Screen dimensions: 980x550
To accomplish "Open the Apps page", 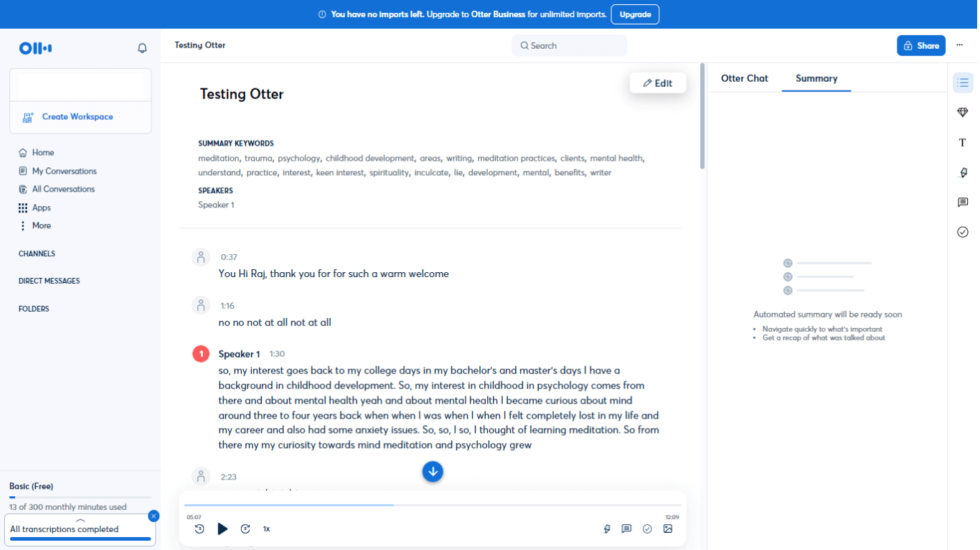I will coord(34,208).
